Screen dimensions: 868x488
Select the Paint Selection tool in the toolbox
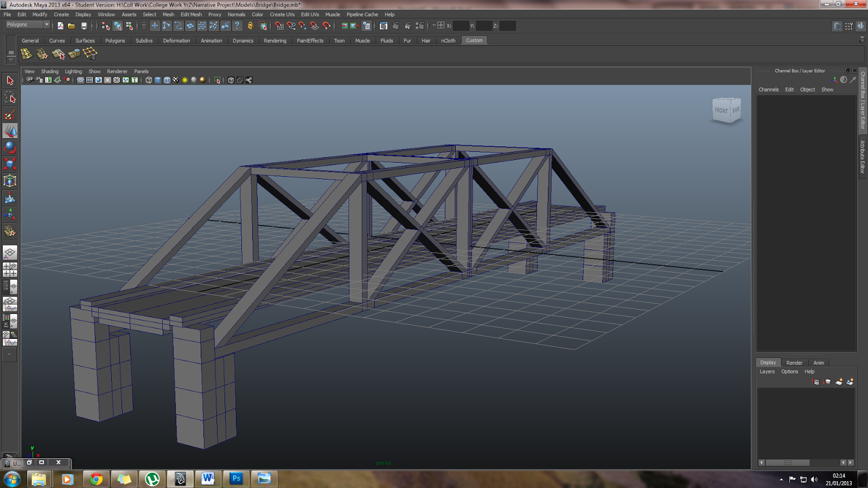coord(10,115)
